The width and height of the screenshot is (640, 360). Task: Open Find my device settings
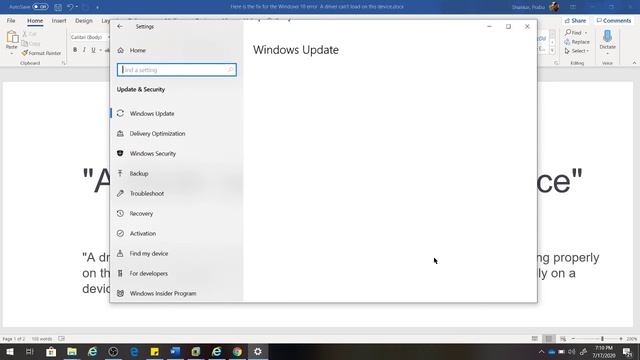pos(149,253)
